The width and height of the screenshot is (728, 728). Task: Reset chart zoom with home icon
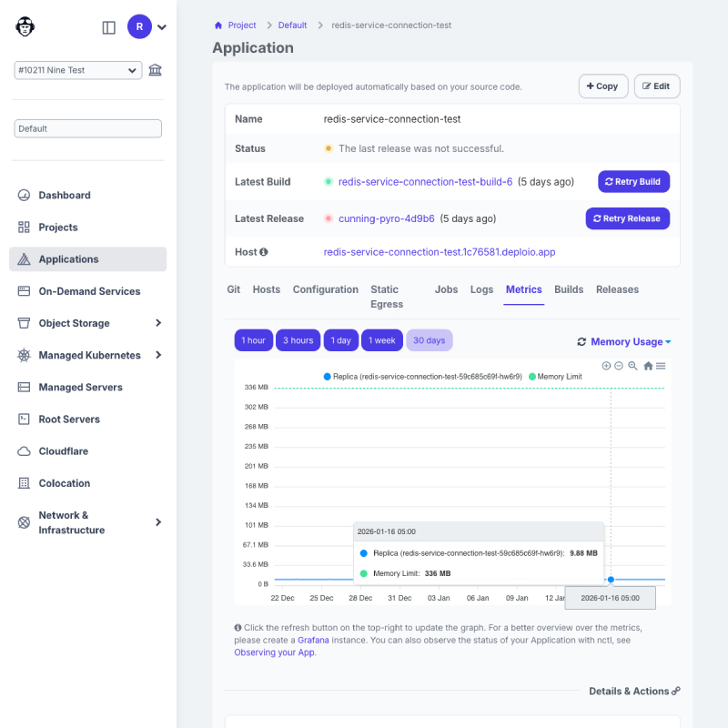(648, 366)
